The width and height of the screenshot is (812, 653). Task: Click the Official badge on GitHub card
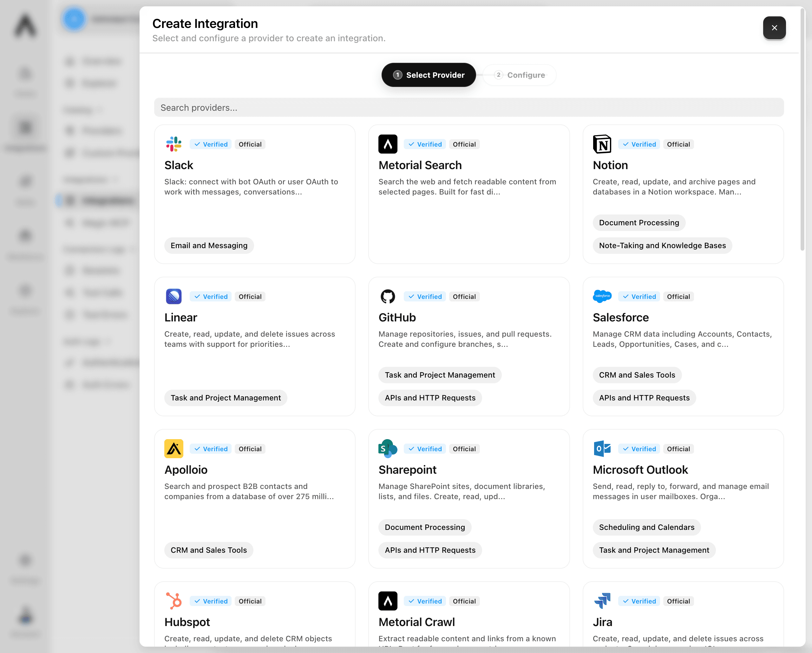(x=464, y=297)
